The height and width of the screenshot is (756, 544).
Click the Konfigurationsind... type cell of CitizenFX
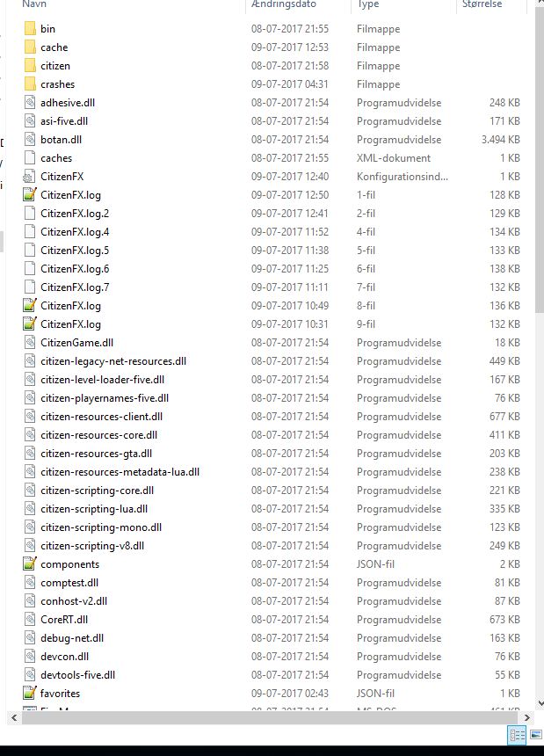(x=403, y=177)
